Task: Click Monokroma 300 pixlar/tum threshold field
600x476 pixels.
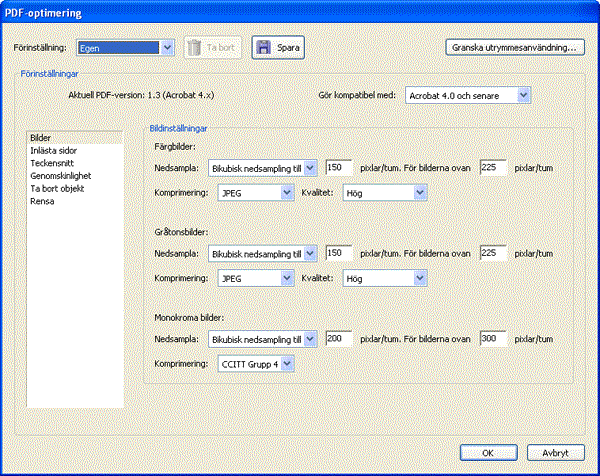Action: click(x=493, y=339)
